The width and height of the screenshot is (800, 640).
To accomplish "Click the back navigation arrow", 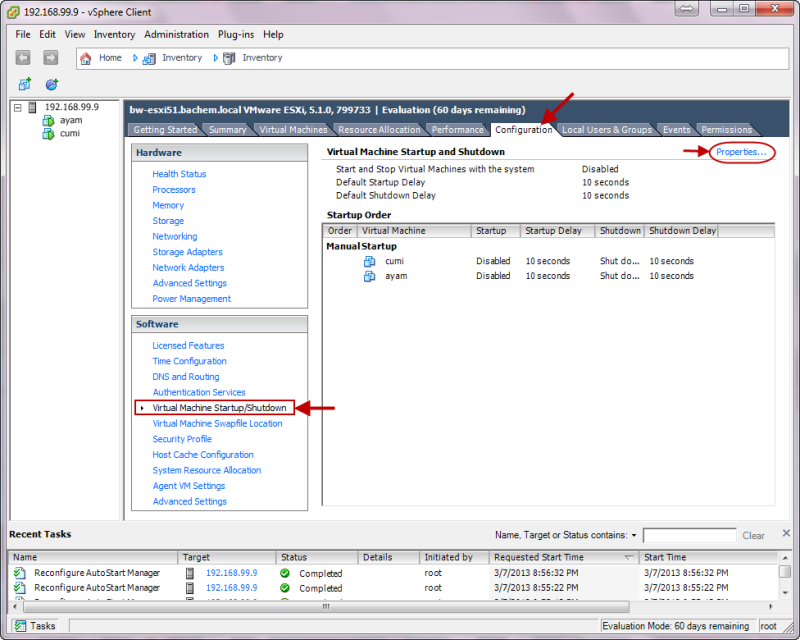I will point(23,58).
